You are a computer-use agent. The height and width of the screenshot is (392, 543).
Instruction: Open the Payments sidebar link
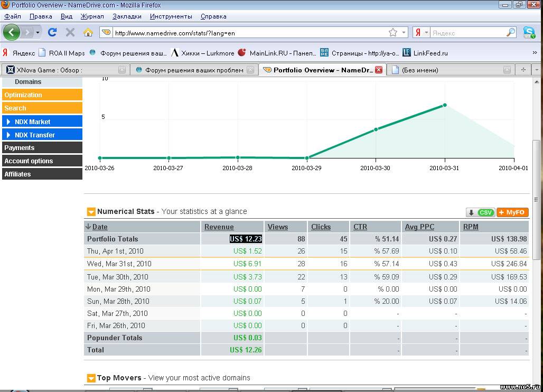coord(20,148)
